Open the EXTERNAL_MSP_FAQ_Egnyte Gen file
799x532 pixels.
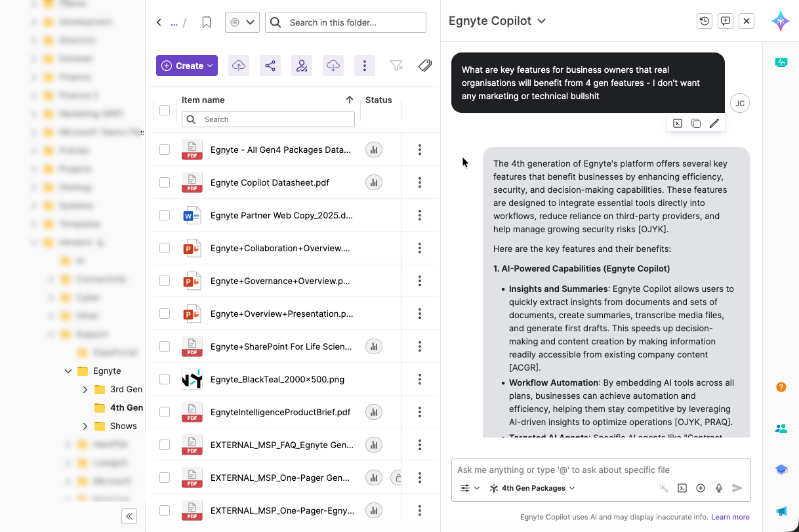point(281,445)
